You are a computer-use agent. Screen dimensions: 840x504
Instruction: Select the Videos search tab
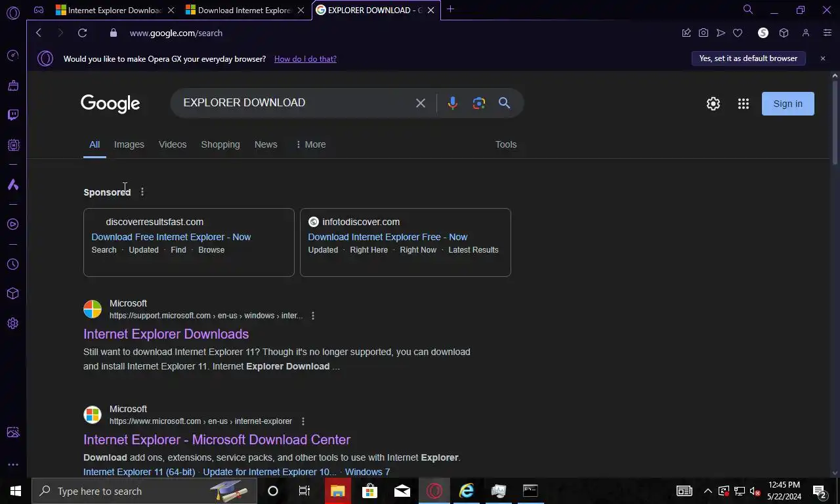[x=173, y=144]
